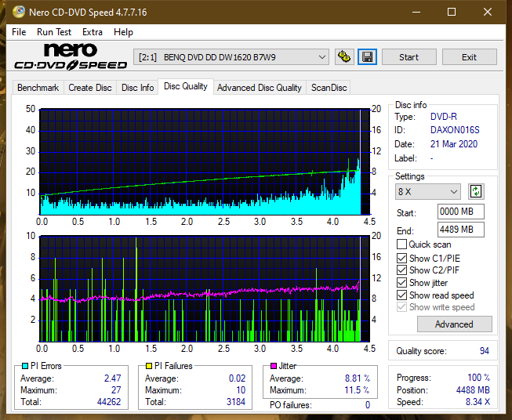This screenshot has width=512, height=420.
Task: Maximize the Nero window
Action: point(452,12)
